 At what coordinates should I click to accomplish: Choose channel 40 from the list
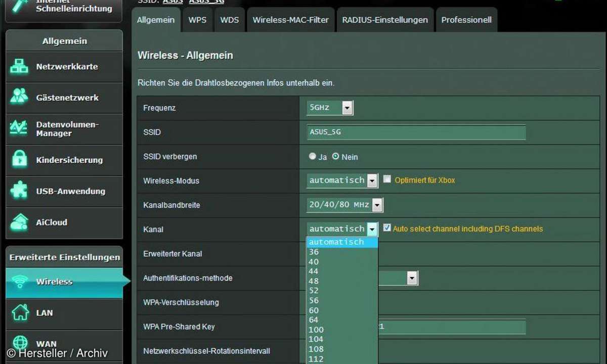(342, 261)
